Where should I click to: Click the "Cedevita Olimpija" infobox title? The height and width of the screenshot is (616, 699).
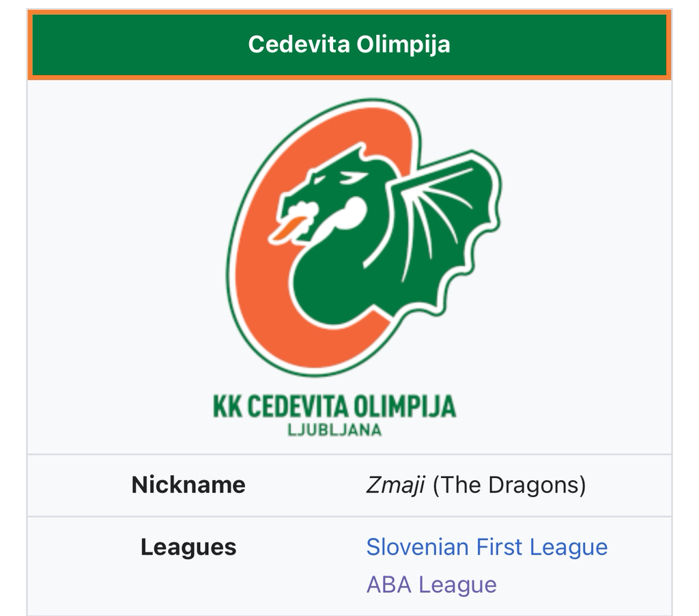point(349,44)
